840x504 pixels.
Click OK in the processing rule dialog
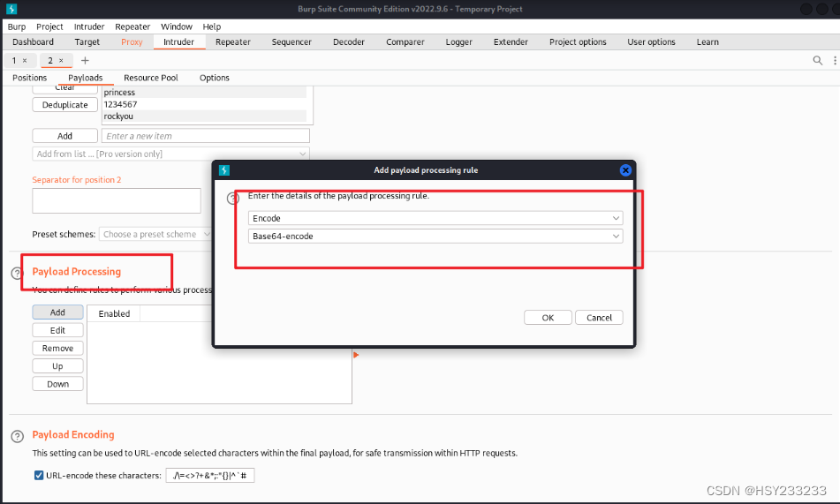coord(548,318)
